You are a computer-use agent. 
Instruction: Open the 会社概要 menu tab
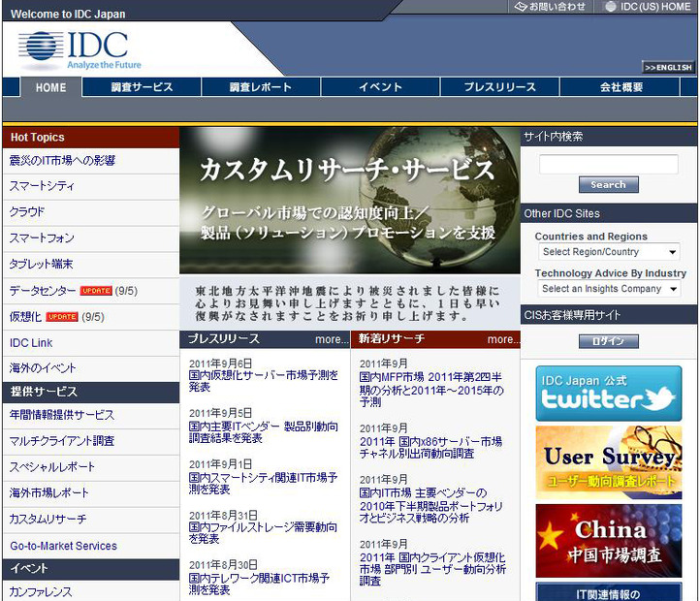(620, 87)
